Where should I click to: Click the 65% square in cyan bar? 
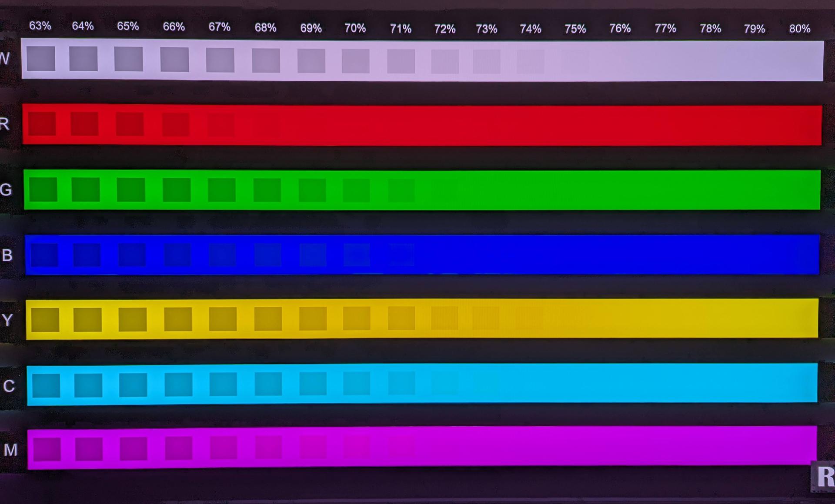click(x=133, y=385)
